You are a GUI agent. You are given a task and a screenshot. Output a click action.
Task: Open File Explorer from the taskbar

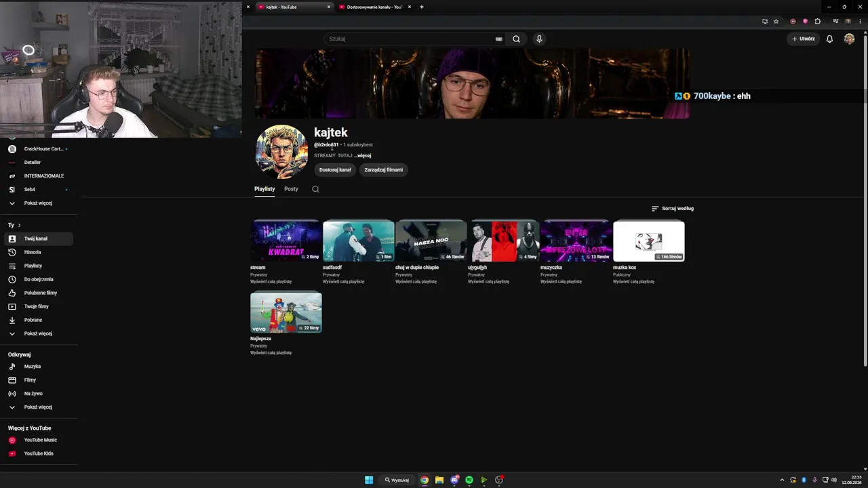pyautogui.click(x=439, y=480)
